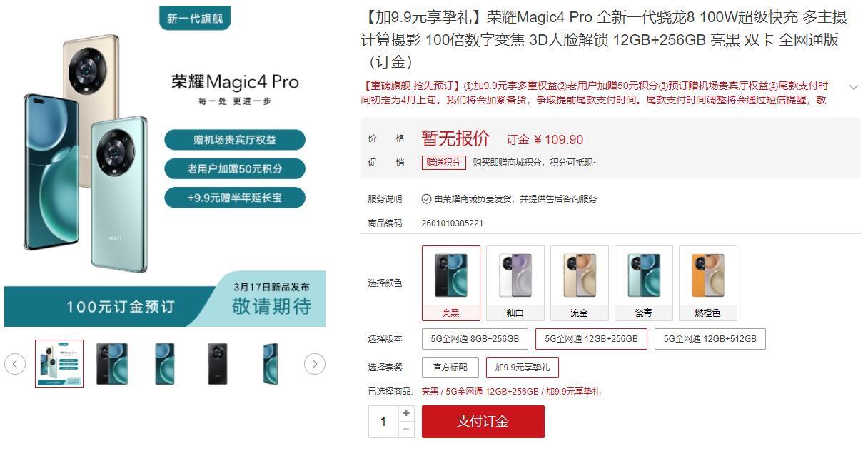The image size is (868, 451).
Task: Click the previous thumbnail arrow icon
Action: coord(15,364)
